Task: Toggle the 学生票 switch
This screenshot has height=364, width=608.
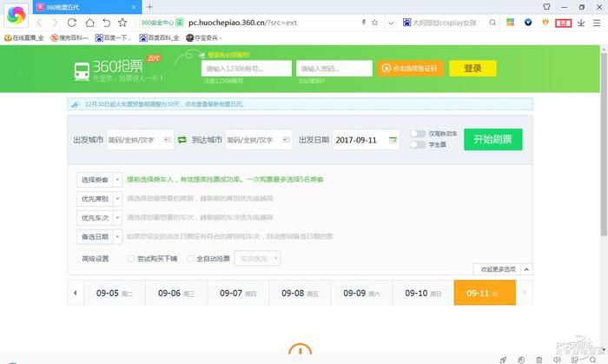Action: coord(418,144)
